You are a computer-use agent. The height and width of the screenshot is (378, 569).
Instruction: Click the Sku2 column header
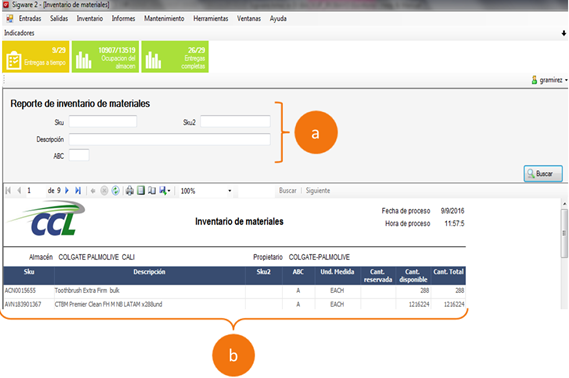pos(264,275)
